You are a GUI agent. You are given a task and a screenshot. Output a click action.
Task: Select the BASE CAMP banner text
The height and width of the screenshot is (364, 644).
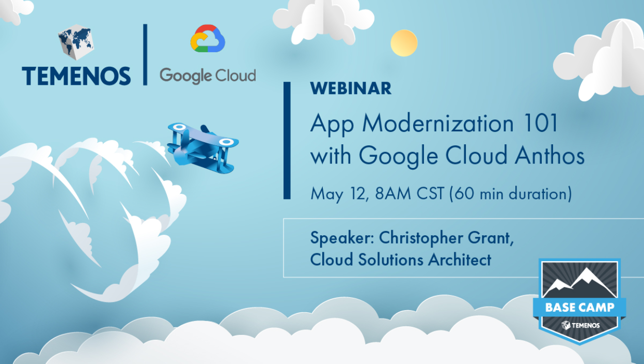point(580,307)
